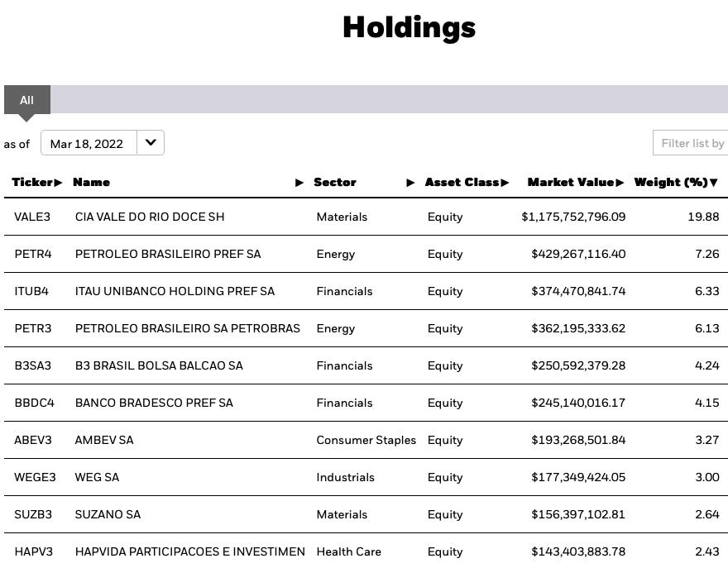Image resolution: width=728 pixels, height=568 pixels.
Task: Click market value $429,267,116.40
Action: (x=578, y=254)
